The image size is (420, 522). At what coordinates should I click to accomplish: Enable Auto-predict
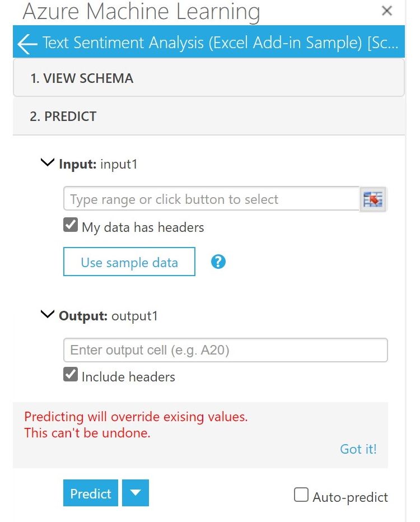tap(301, 494)
